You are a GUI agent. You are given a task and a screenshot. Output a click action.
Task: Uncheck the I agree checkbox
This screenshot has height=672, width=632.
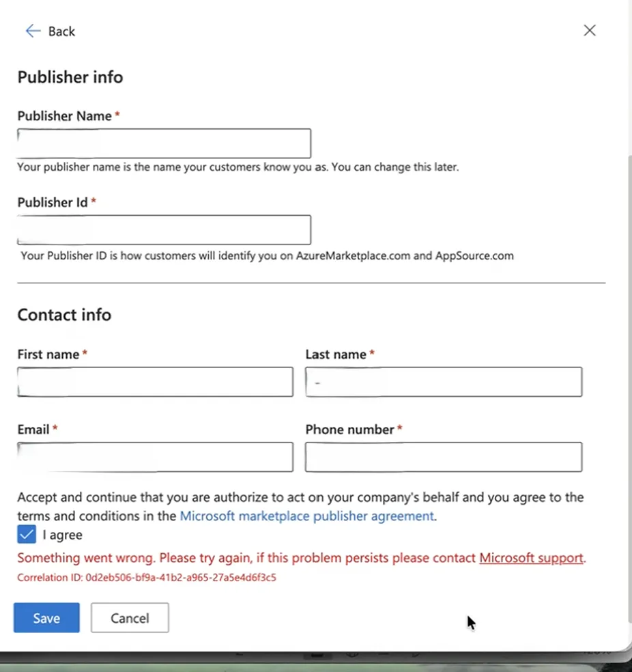coord(27,535)
